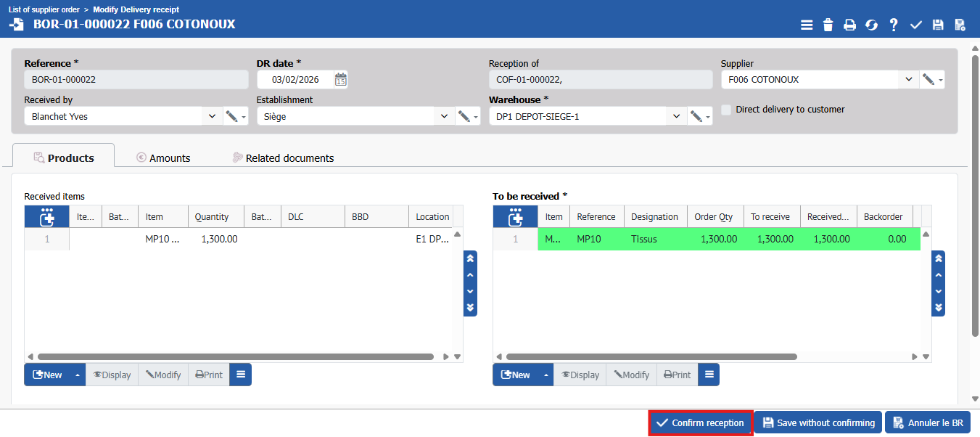Click Save without confirming button
Viewport: 980px width, 437px height.
coord(818,423)
